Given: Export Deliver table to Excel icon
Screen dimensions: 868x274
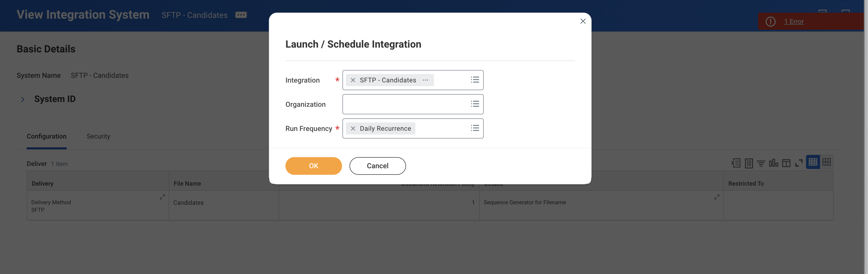Looking at the screenshot, I should (x=736, y=163).
